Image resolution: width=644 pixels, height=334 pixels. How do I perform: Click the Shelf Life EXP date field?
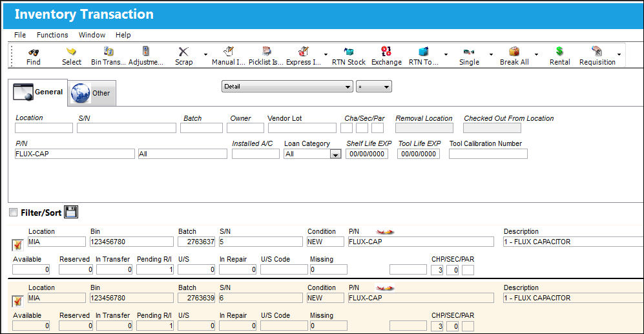point(367,154)
